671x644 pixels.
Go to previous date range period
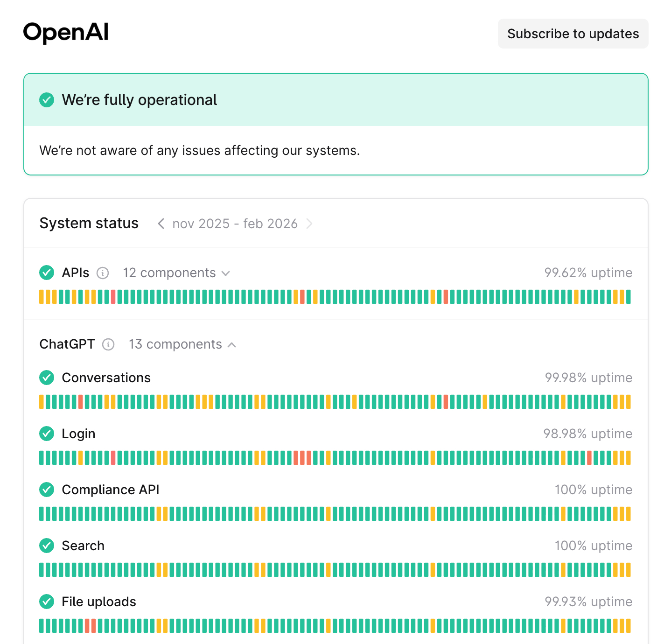tap(161, 224)
